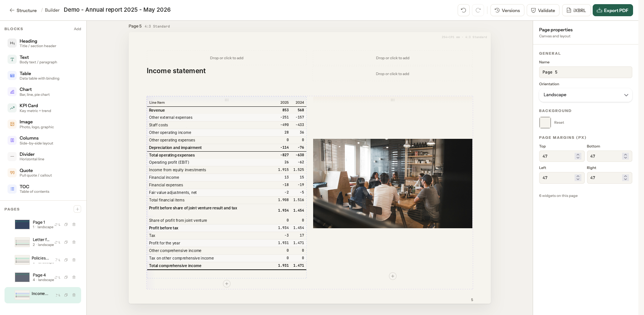
Task: Open the Orientation dropdown set to Landscape
Action: point(586,95)
